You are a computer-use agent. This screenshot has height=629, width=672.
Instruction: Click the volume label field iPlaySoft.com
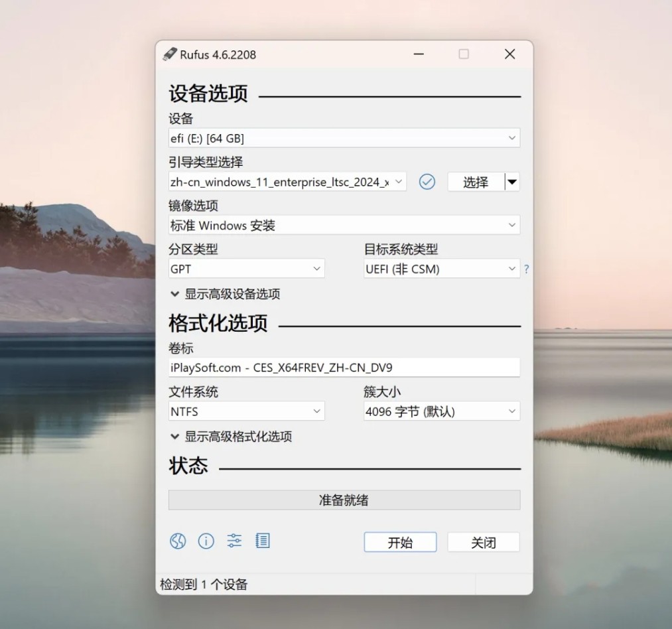point(344,368)
